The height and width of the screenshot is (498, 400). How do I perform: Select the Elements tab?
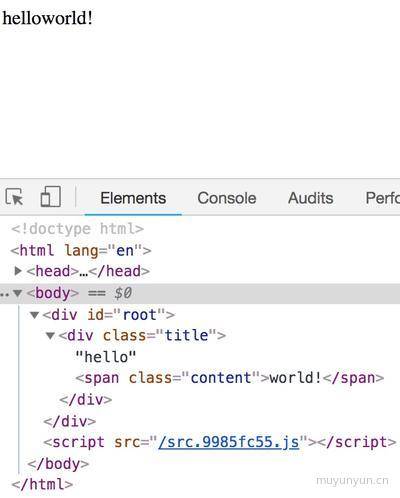click(133, 198)
